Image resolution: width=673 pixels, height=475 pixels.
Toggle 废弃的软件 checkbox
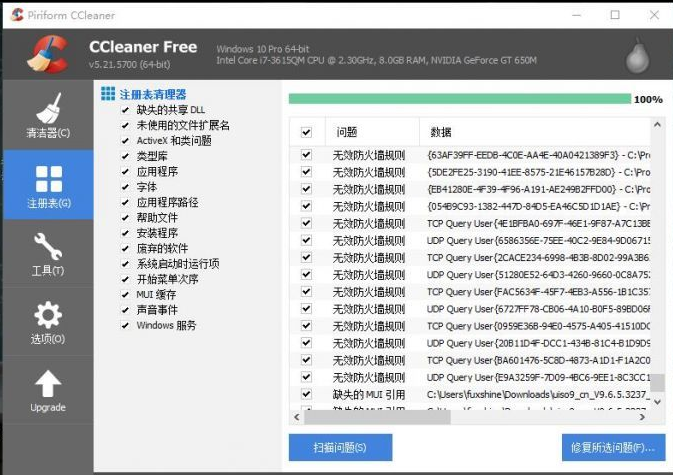[125, 248]
